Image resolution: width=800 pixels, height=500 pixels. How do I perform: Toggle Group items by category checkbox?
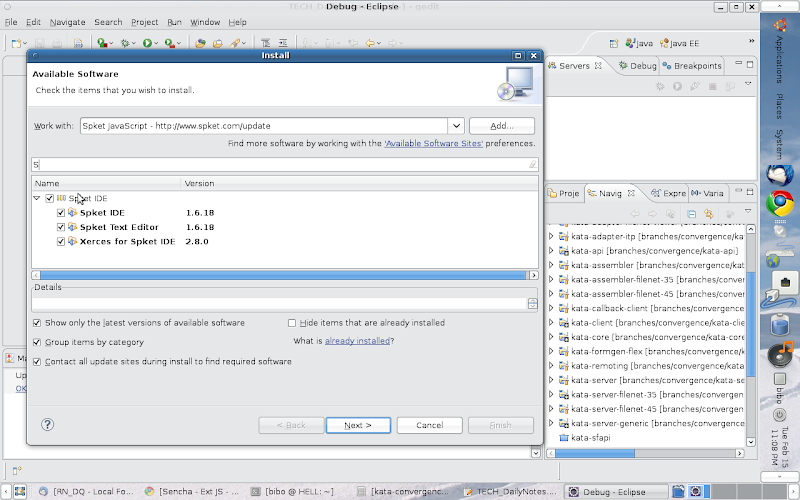[x=37, y=342]
